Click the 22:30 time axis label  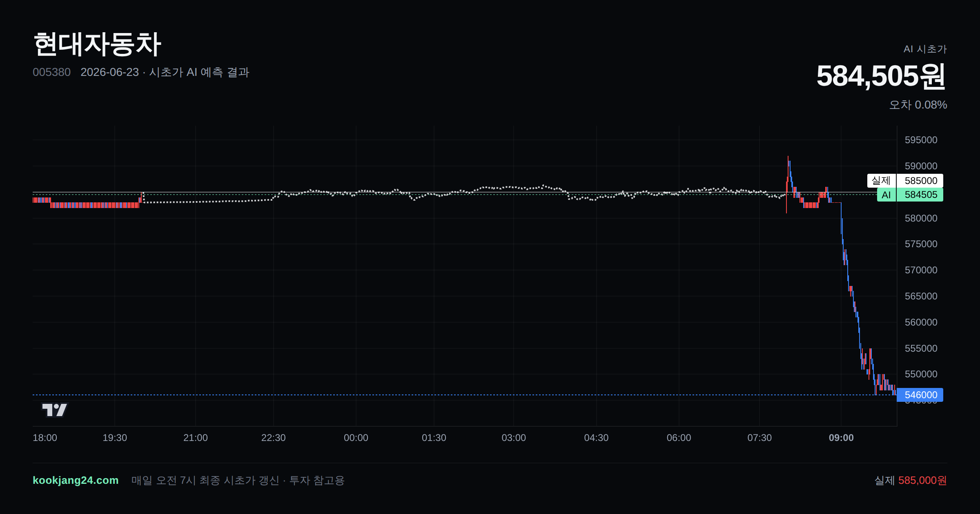coord(274,438)
